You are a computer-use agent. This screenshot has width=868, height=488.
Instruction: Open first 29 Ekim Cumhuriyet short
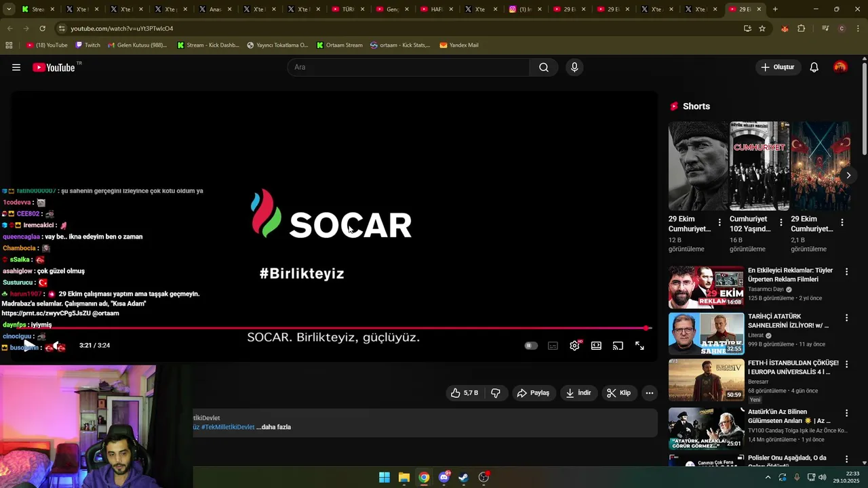click(x=698, y=166)
